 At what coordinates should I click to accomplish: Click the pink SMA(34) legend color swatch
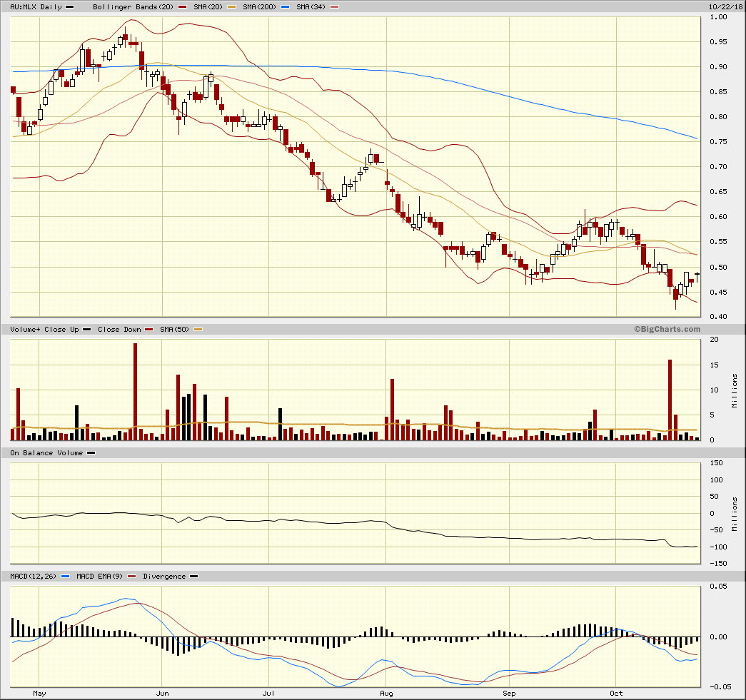tap(335, 7)
